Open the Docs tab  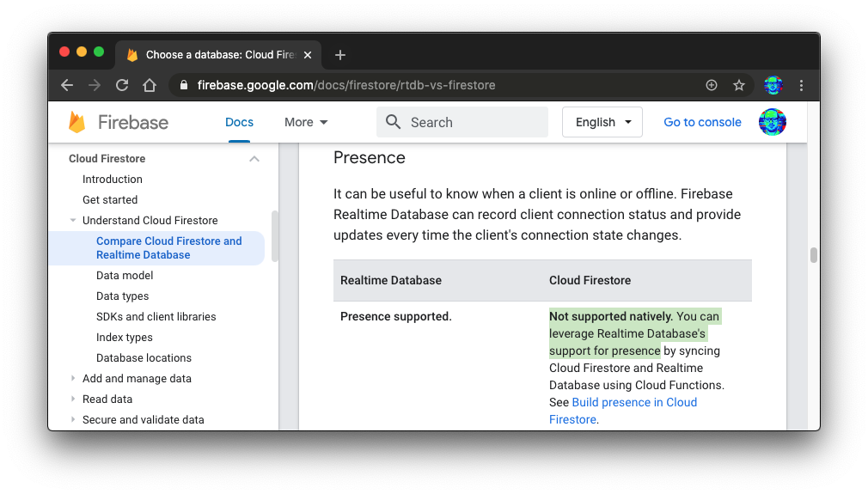pos(239,122)
